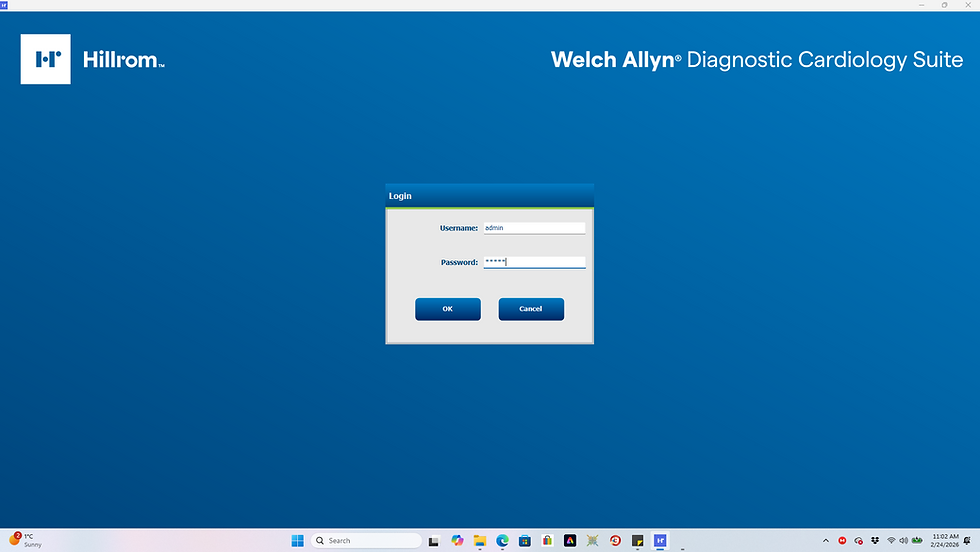Open the red circular app icon in taskbar
This screenshot has height=552, width=980.
(x=615, y=541)
